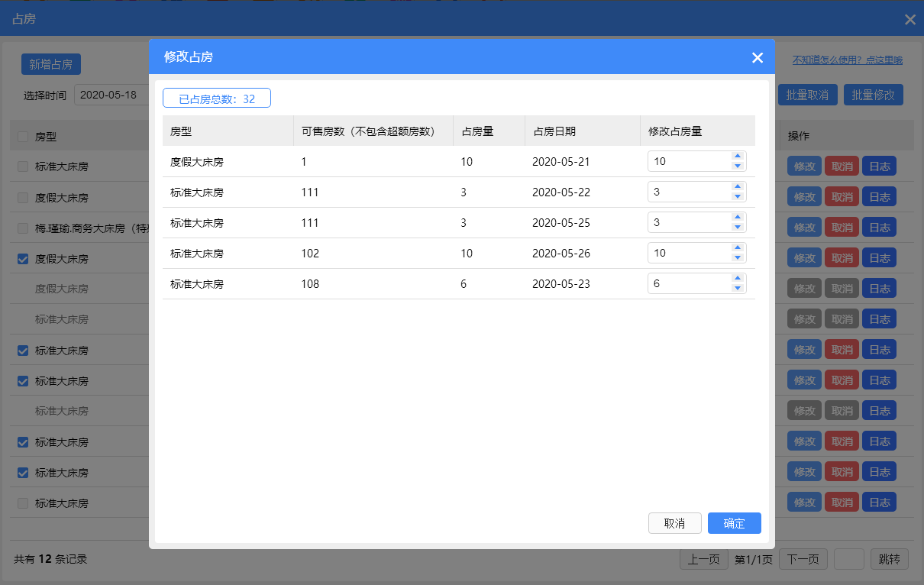Check the first 标准大床房 row checkbox
Viewport: 924px width, 585px height.
[23, 166]
